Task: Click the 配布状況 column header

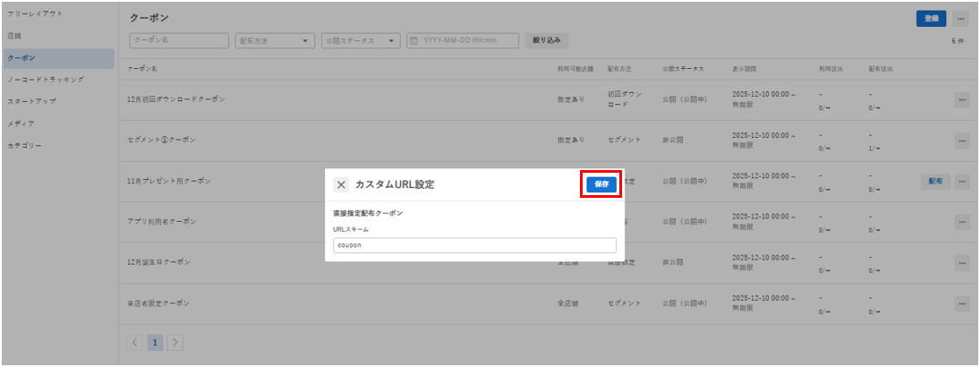Action: [880, 68]
